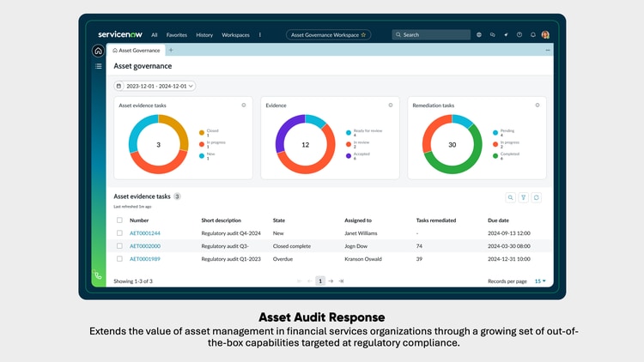Click in the Search field

[431, 35]
